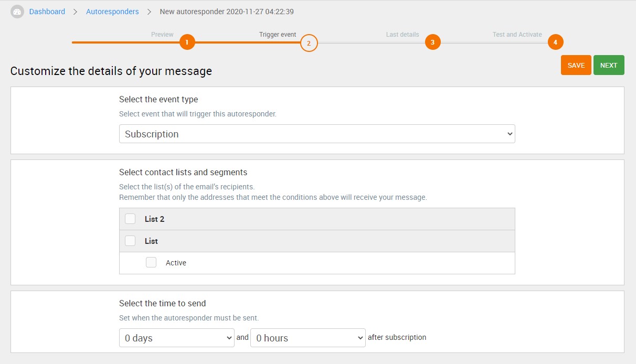The height and width of the screenshot is (364, 636).
Task: Click the green NEXT button
Action: [x=609, y=65]
